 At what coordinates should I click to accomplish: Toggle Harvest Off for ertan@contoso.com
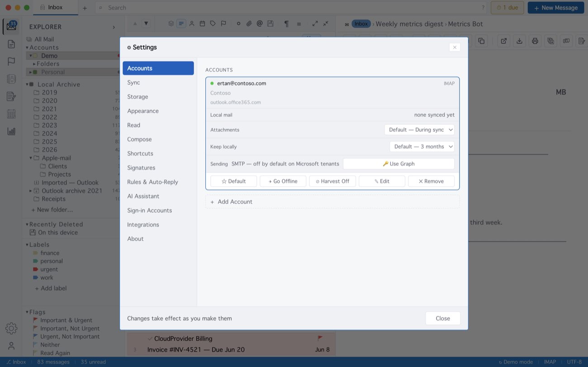332,181
